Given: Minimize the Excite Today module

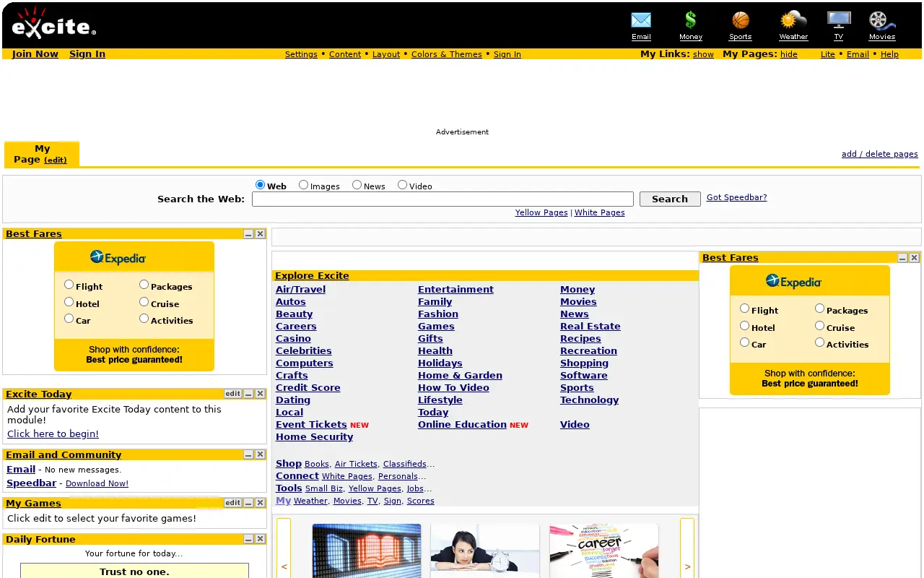Looking at the screenshot, I should click(x=248, y=394).
